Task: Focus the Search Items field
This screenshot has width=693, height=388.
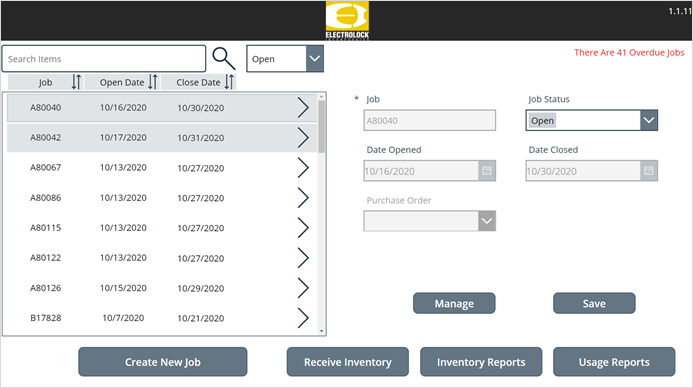Action: (x=104, y=59)
